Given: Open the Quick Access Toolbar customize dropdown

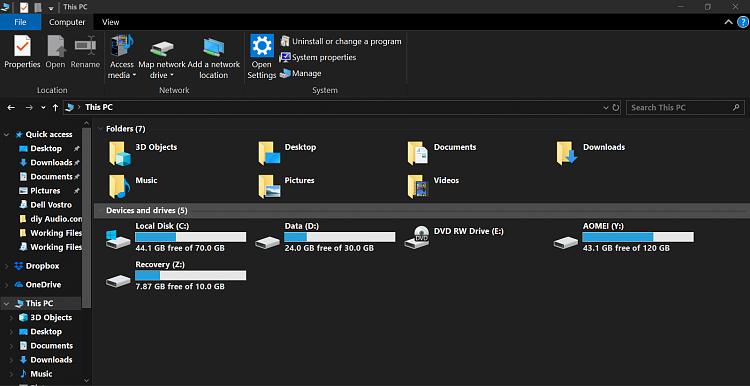Looking at the screenshot, I should (x=51, y=8).
